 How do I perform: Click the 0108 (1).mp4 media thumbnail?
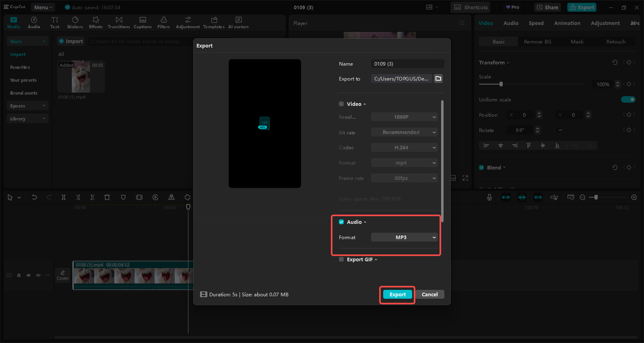point(81,77)
